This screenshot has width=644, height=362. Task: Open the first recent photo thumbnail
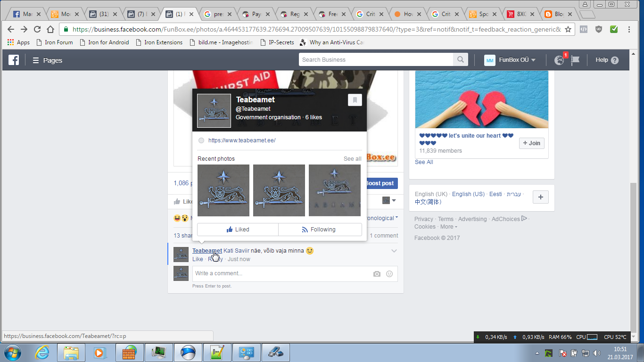coord(223,190)
